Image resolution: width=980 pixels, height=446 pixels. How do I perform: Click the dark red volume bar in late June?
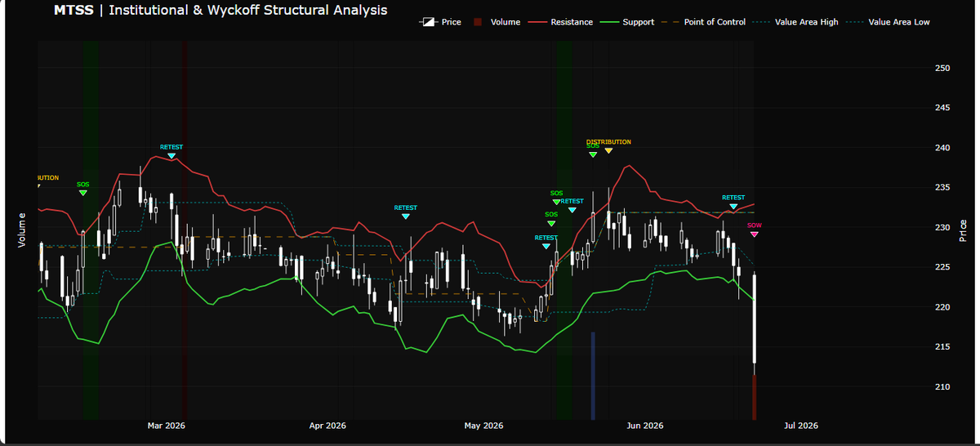pyautogui.click(x=754, y=397)
